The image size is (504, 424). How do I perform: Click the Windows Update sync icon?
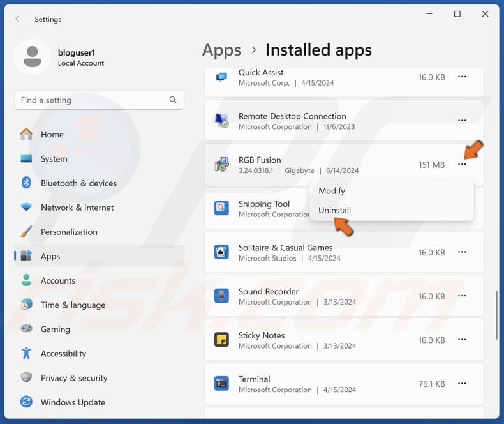[x=26, y=402]
